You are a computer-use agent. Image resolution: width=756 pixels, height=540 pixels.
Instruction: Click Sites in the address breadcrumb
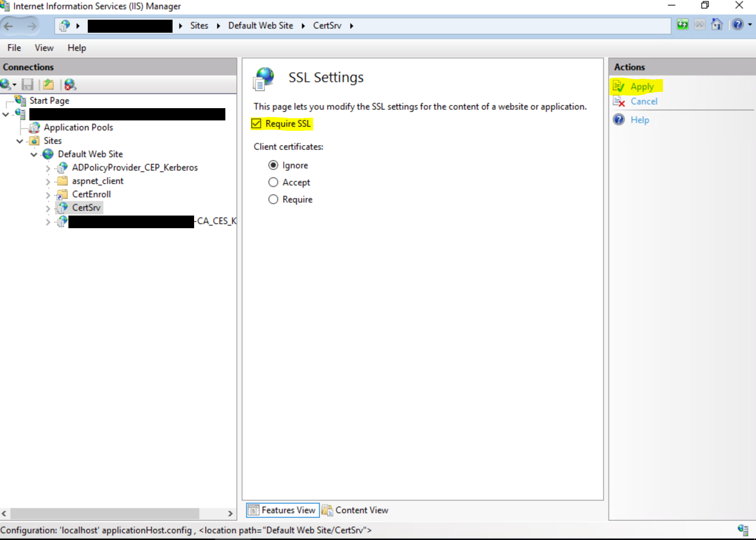coord(199,26)
